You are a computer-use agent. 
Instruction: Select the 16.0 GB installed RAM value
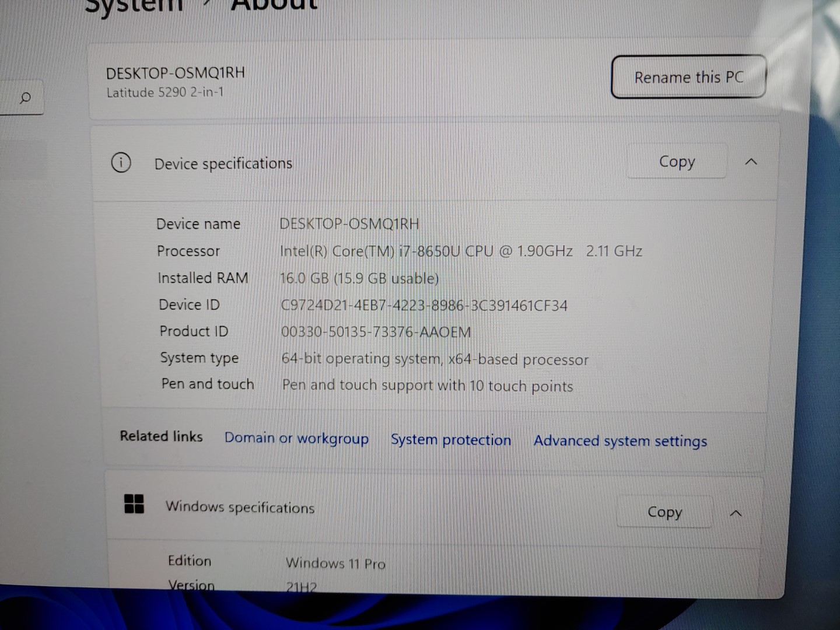coord(359,278)
